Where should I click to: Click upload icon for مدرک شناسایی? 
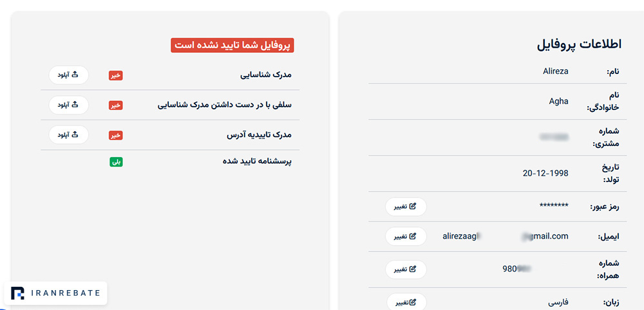point(75,75)
